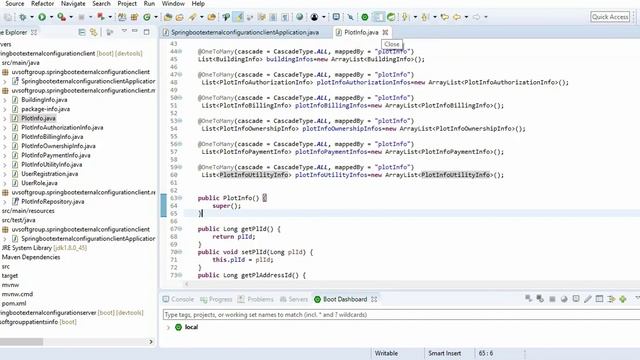
Task: Click the grayed Forward navigation arrow
Action: click(476, 17)
